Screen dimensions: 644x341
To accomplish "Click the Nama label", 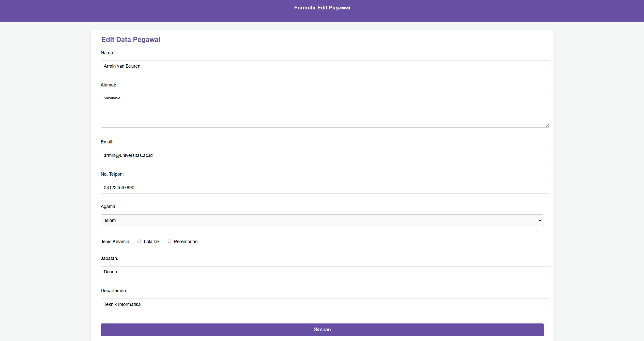I will click(x=107, y=53).
